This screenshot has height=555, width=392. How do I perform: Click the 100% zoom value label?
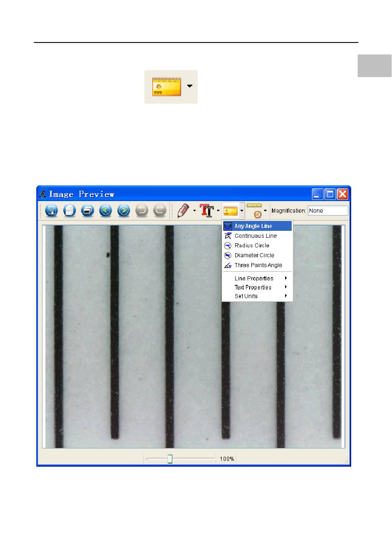tap(227, 459)
